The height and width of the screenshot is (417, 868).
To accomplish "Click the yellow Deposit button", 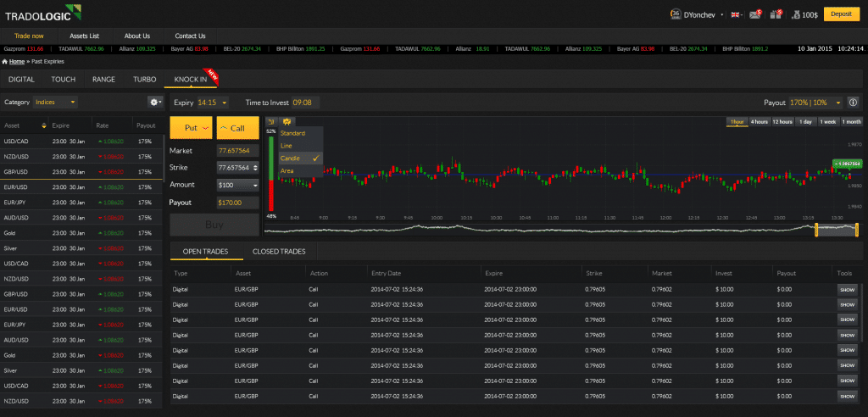I will coord(841,14).
